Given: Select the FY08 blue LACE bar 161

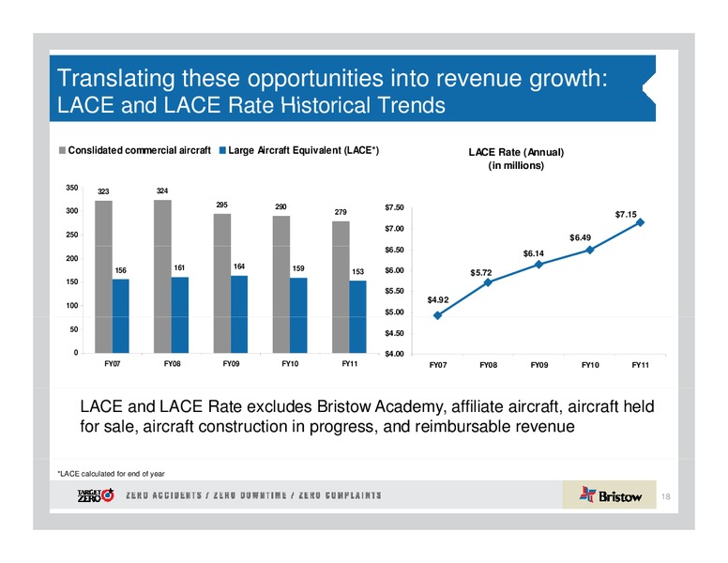Looking at the screenshot, I should coord(180,315).
